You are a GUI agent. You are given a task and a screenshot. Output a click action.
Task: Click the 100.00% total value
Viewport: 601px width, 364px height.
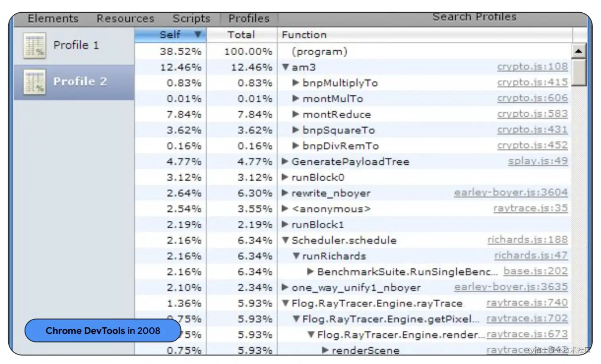248,52
